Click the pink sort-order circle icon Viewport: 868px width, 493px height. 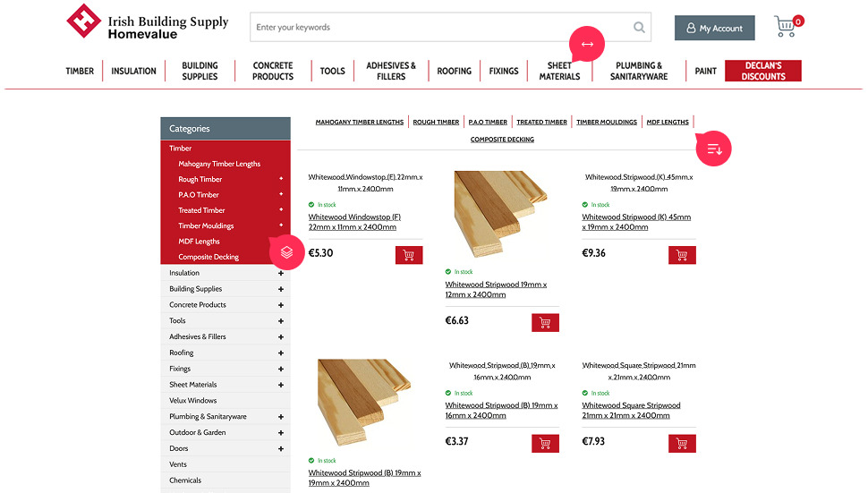point(714,149)
